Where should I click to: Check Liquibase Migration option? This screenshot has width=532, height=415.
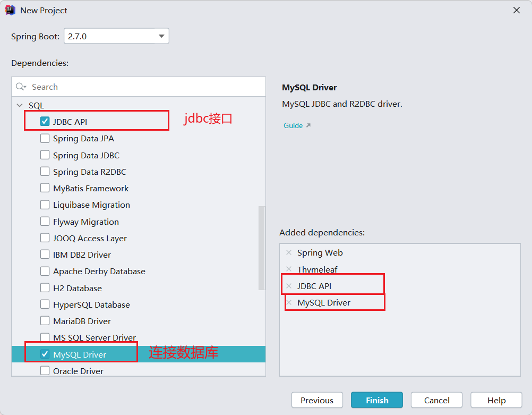(45, 205)
